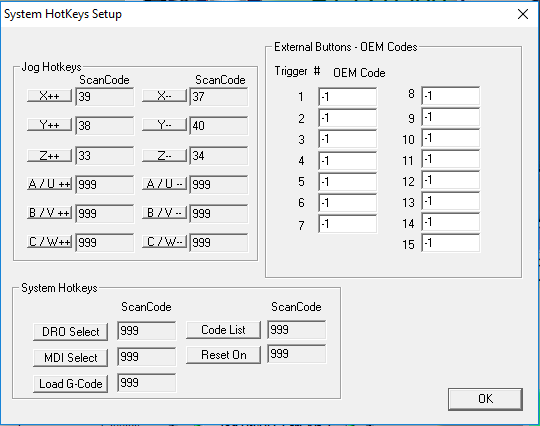The image size is (540, 426).
Task: Click the Z++ jog button
Action: (x=50, y=155)
